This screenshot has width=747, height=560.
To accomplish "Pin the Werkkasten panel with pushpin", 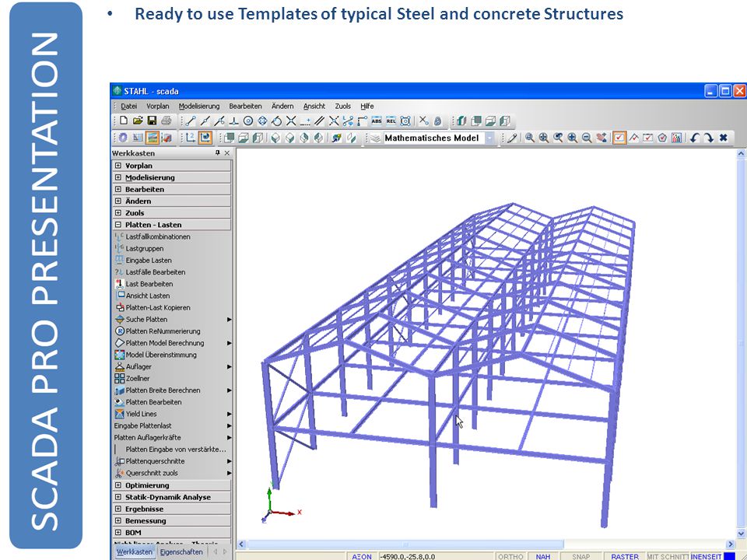I will (218, 153).
